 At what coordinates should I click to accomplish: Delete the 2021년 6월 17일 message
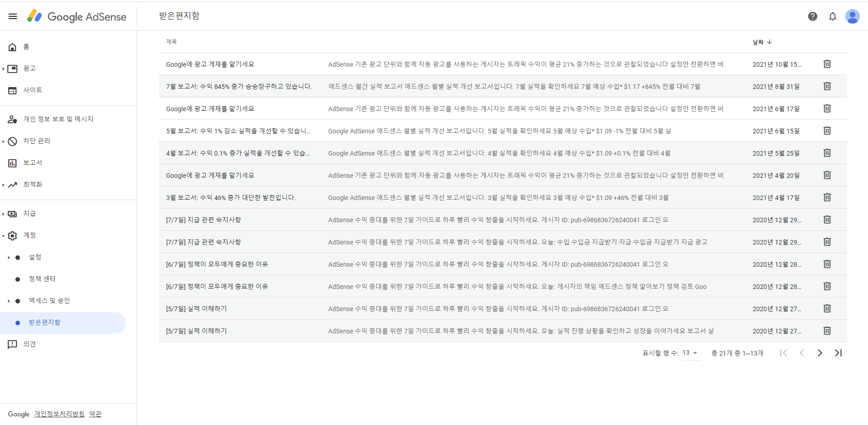pyautogui.click(x=827, y=108)
